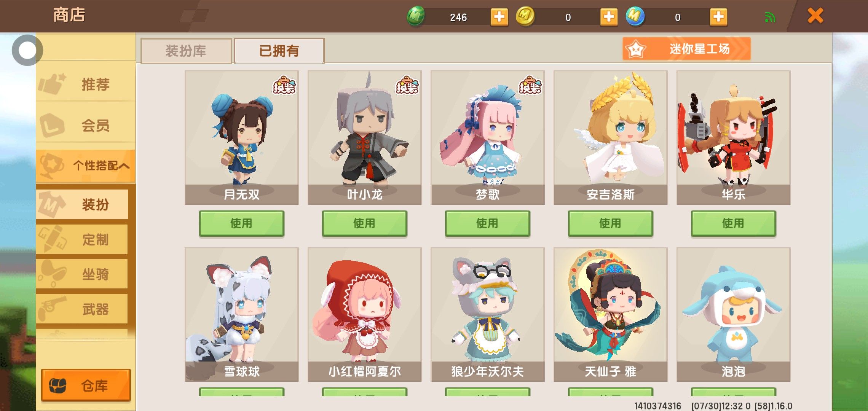Open the 迷你星工场 banner
Image resolution: width=868 pixels, height=411 pixels.
coord(686,49)
